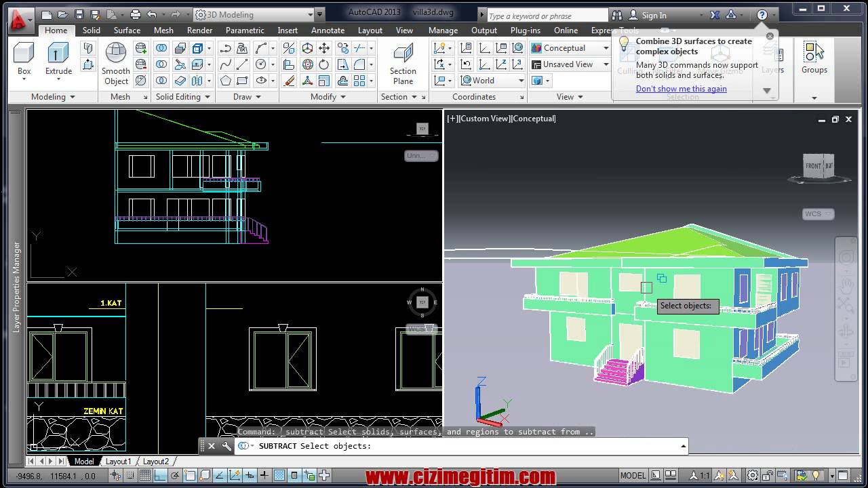
Task: Open the Unsaved View dropdown
Action: pyautogui.click(x=570, y=64)
